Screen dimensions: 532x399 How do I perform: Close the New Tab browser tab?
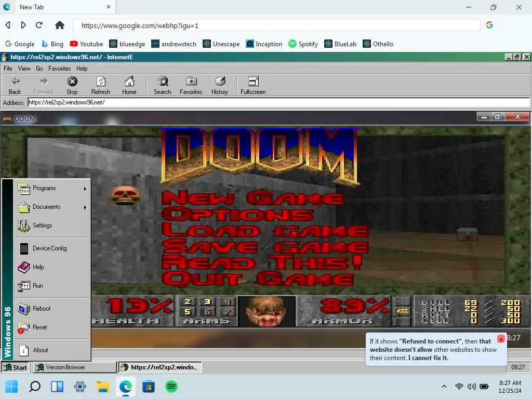109,7
